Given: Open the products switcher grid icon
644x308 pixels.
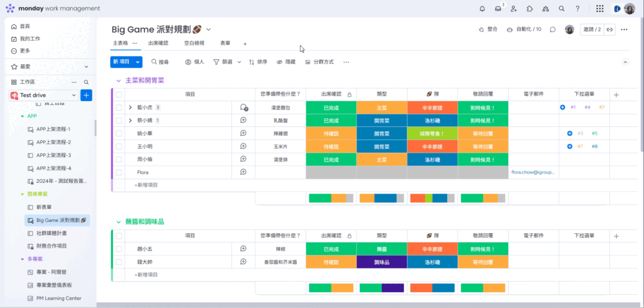Looking at the screenshot, I should point(599,9).
